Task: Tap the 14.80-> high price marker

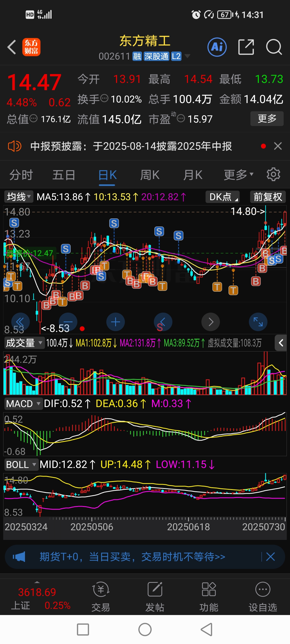Action: (x=248, y=211)
